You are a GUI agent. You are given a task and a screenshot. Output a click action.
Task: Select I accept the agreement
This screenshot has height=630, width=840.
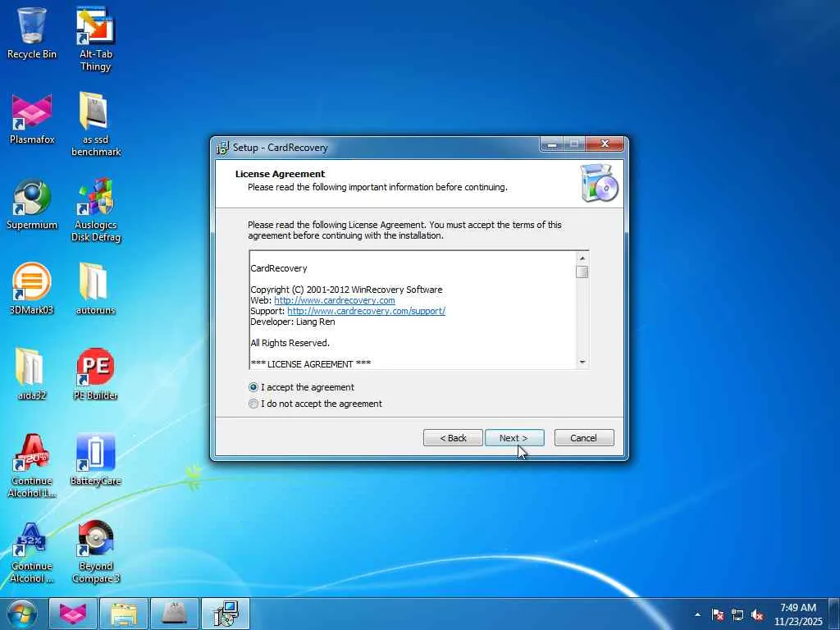(301, 387)
